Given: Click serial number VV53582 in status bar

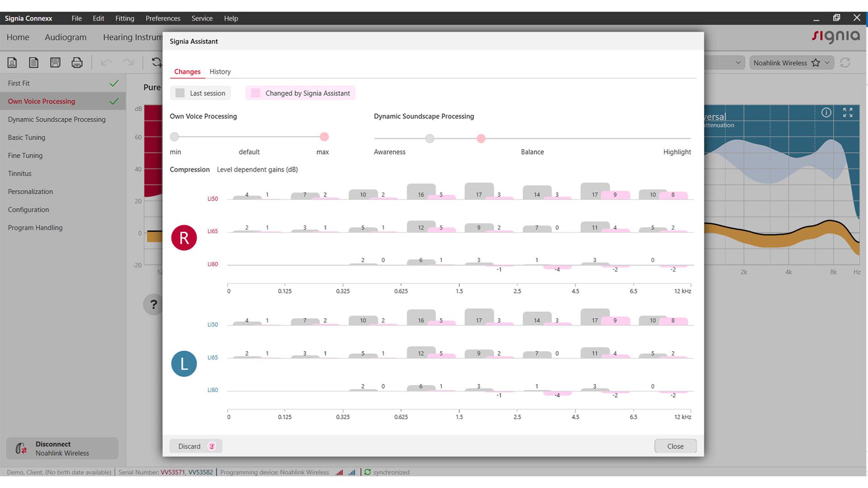Looking at the screenshot, I should pyautogui.click(x=201, y=472).
